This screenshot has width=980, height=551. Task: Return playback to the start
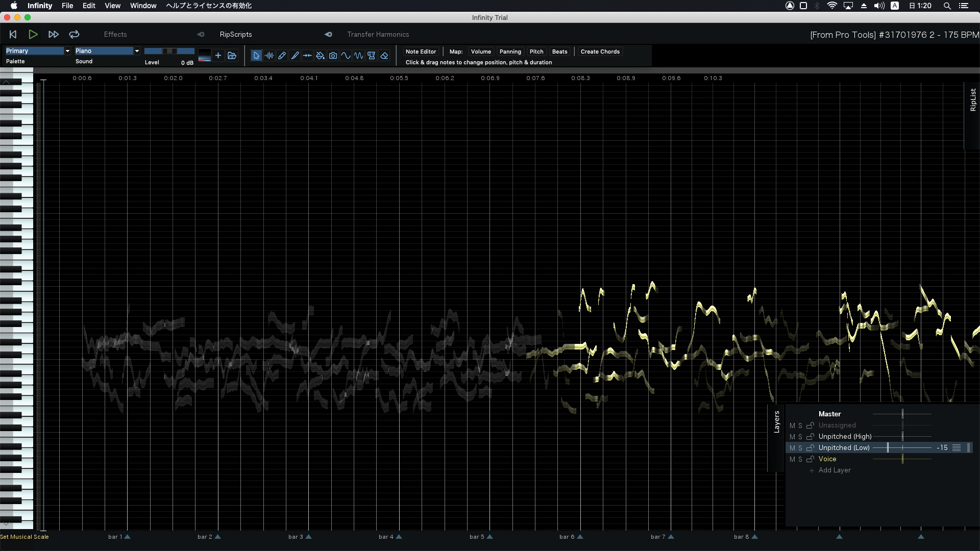(x=13, y=34)
